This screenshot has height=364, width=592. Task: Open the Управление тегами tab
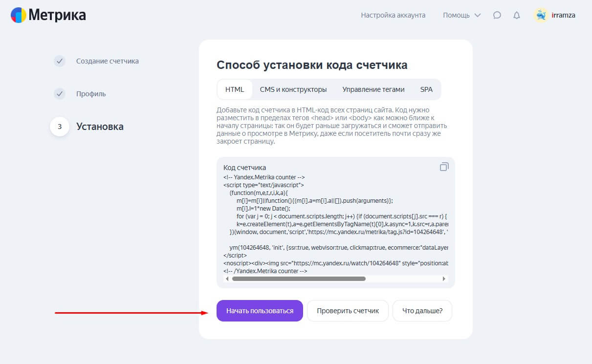tap(373, 89)
